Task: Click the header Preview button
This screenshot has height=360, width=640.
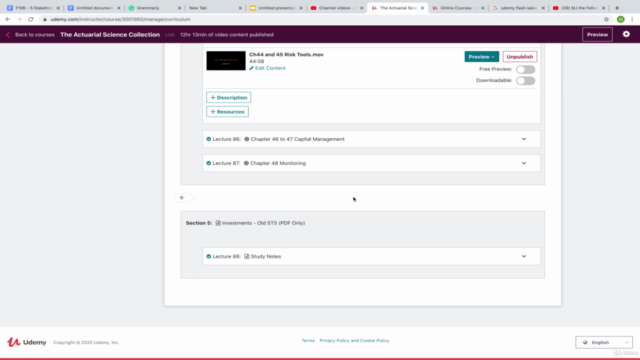Action: pyautogui.click(x=597, y=35)
